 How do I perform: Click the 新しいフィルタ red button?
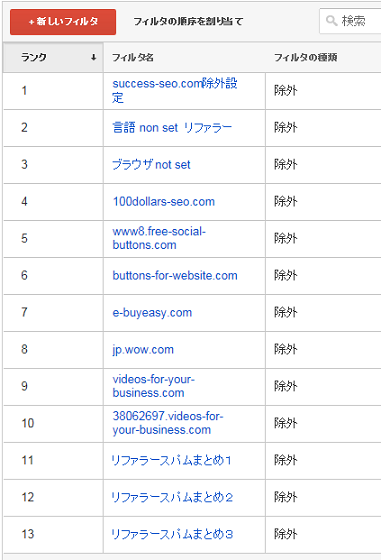coord(63,22)
